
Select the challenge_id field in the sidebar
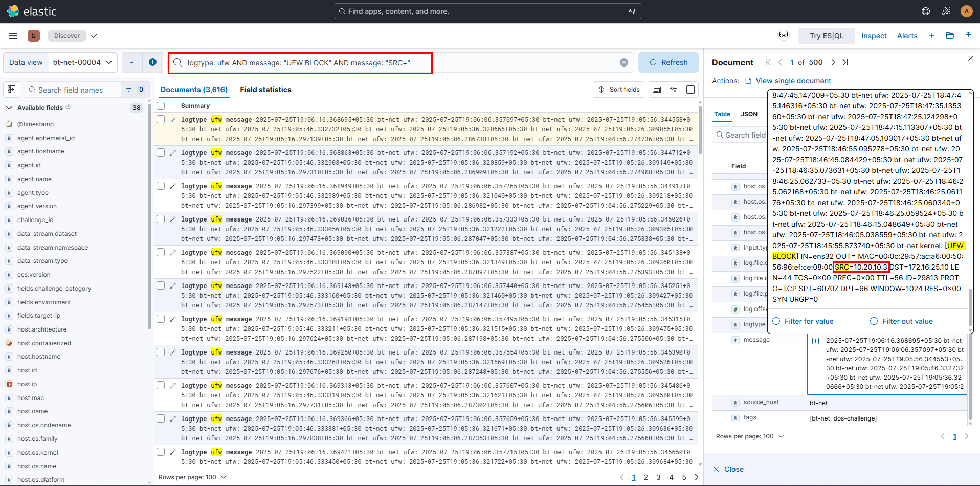tap(35, 220)
